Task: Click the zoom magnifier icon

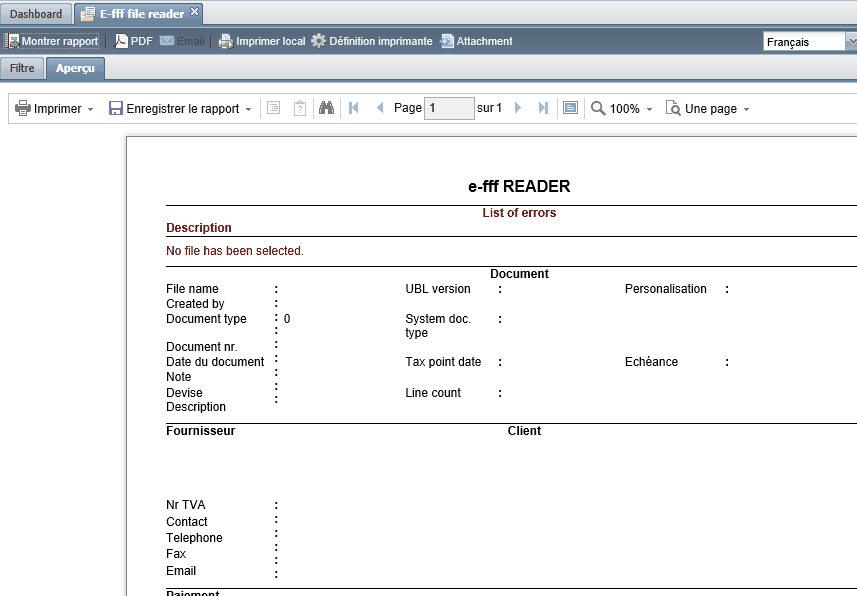Action: pos(598,108)
